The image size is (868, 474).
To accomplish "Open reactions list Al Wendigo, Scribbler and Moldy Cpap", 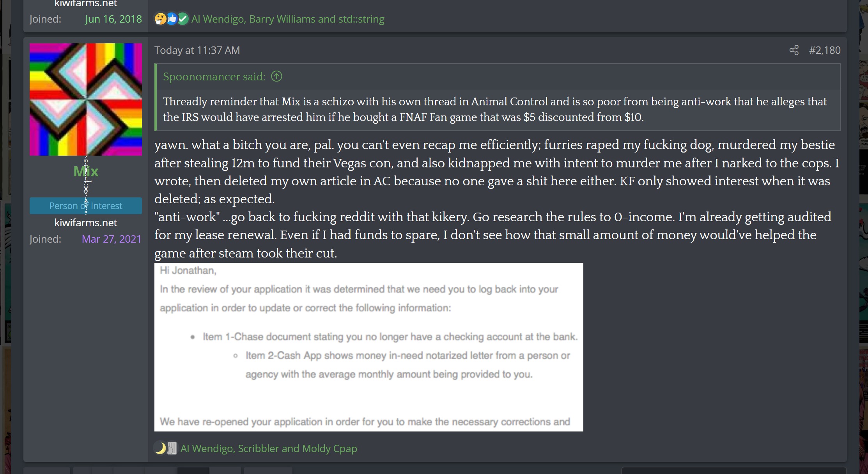I will pos(269,449).
